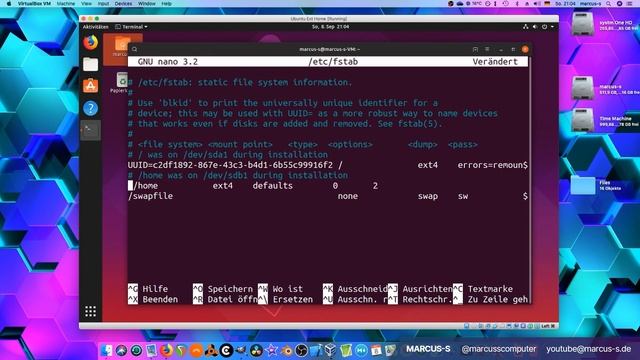Open the Files folder on macOS desktop
This screenshot has width=640, height=360.
582,185
